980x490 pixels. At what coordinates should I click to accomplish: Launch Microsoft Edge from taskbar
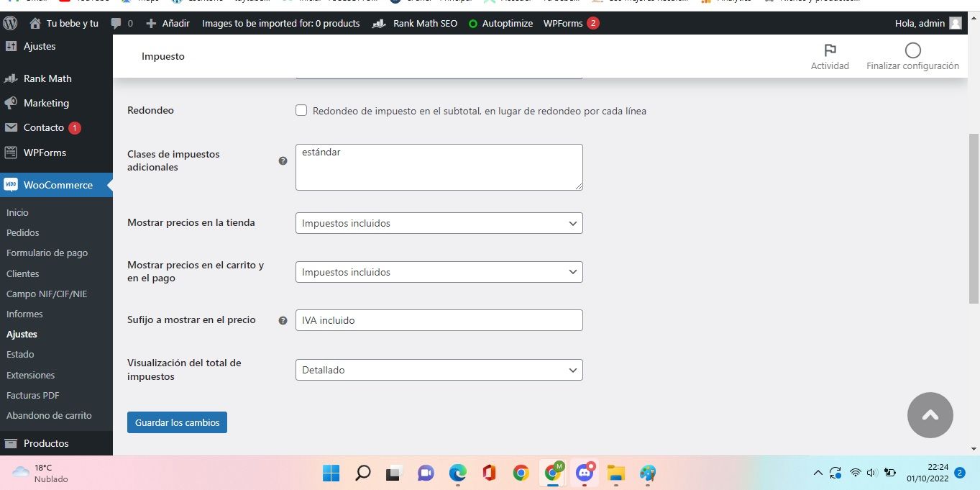point(457,473)
